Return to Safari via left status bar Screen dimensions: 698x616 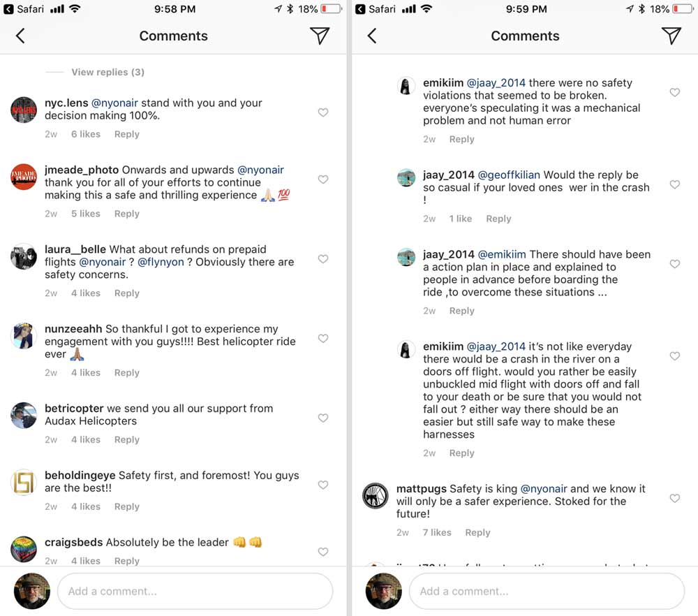pos(24,9)
